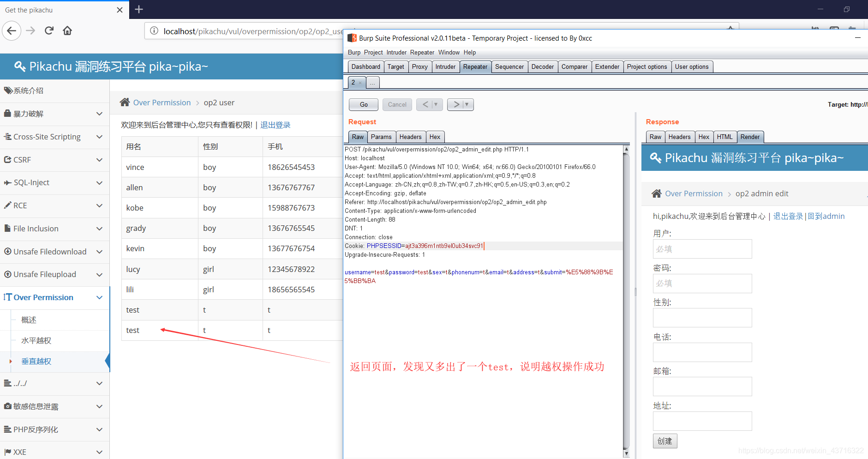Click the 'vince' cell in user table
Image resolution: width=868 pixels, height=459 pixels.
[x=160, y=167]
